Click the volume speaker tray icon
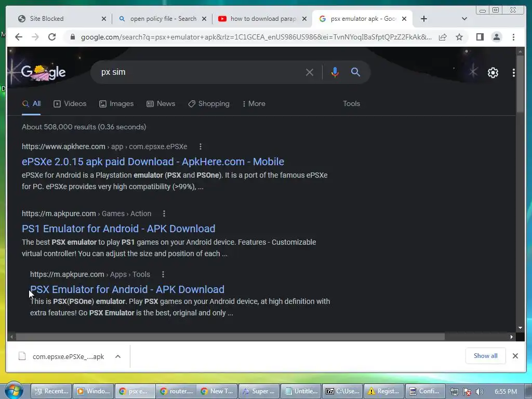 pos(480,392)
